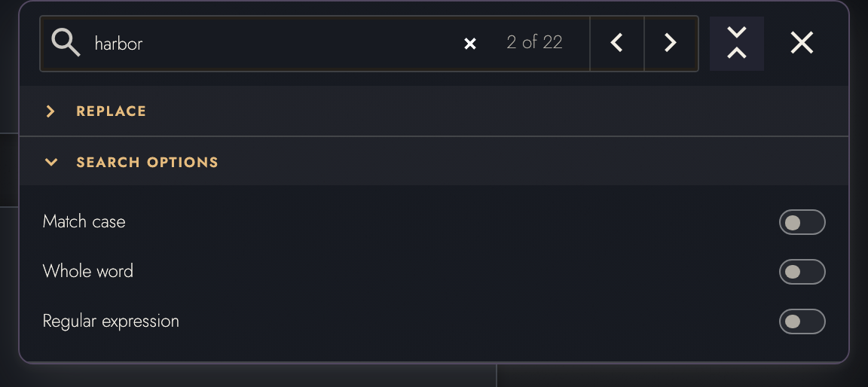Clear the 'harbor' search text

pos(470,44)
